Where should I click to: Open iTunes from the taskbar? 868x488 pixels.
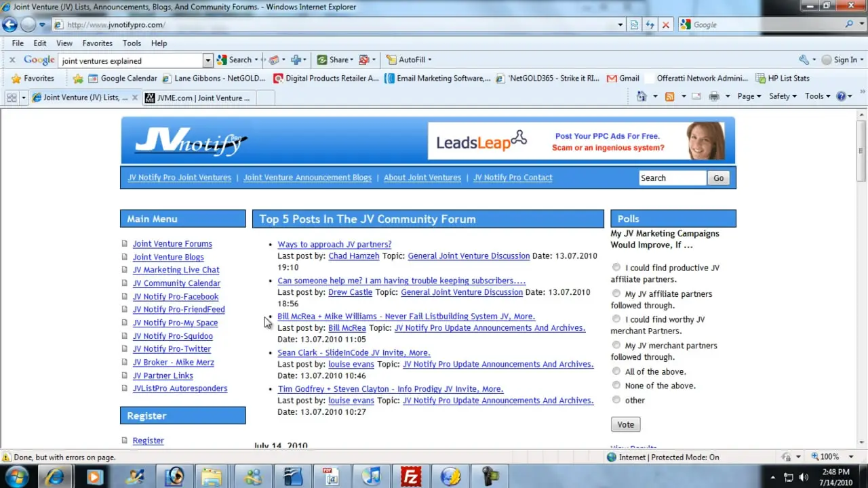coord(372,476)
